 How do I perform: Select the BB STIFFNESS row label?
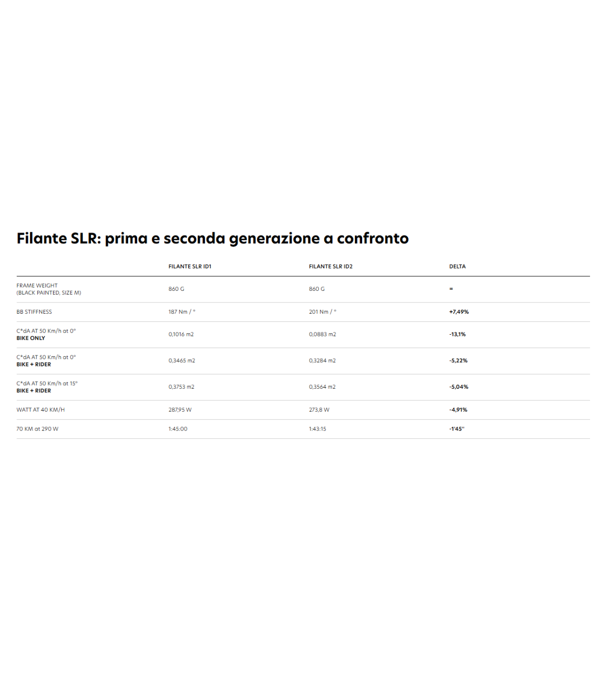point(34,312)
